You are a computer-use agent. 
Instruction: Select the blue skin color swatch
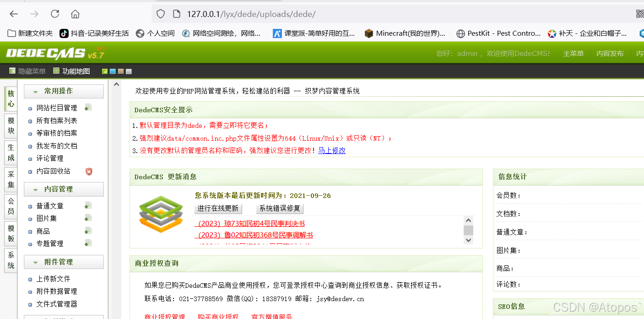click(113, 71)
